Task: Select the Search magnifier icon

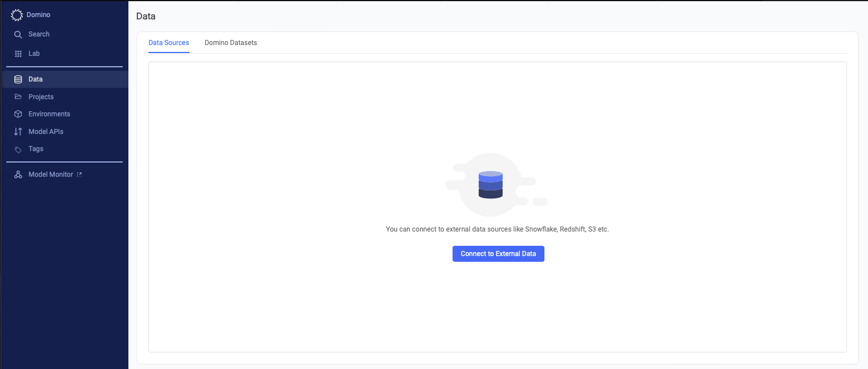Action: point(18,34)
